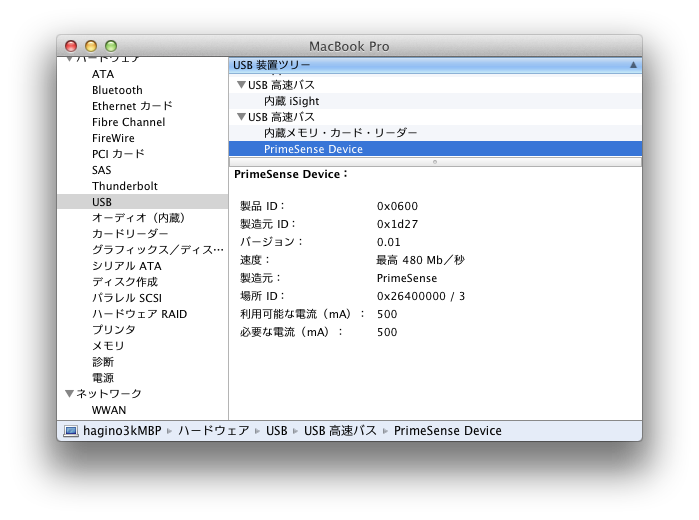Select Fibre Channel in the sidebar
Screen dimensions: 699x520
[128, 122]
